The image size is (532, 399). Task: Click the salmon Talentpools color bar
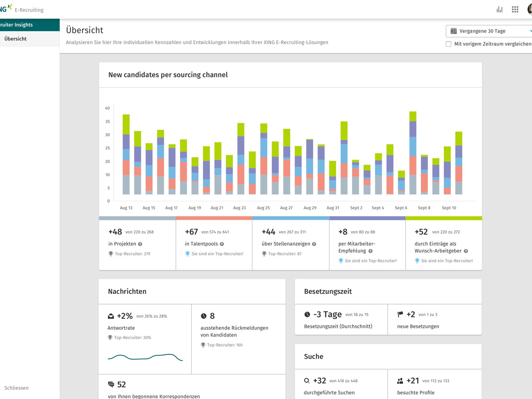pyautogui.click(x=214, y=218)
